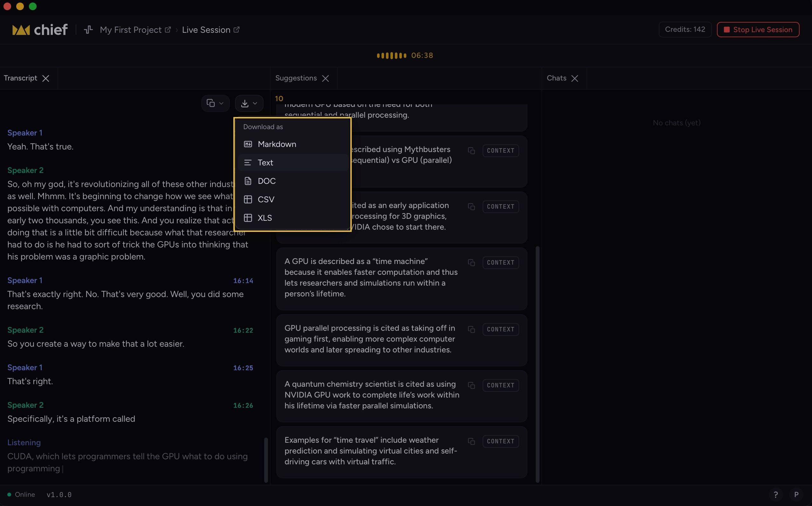The width and height of the screenshot is (812, 506).
Task: Click timestamp 16:25
Action: (x=243, y=368)
